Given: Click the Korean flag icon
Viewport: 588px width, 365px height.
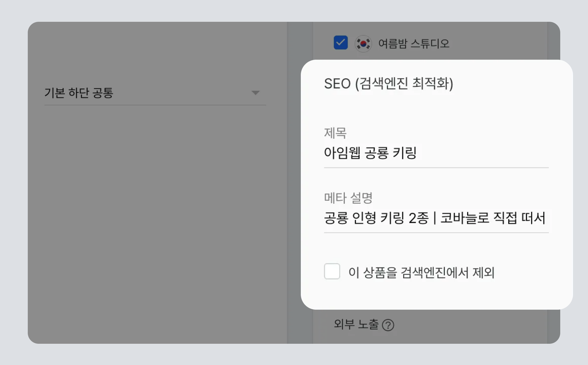Looking at the screenshot, I should [363, 44].
